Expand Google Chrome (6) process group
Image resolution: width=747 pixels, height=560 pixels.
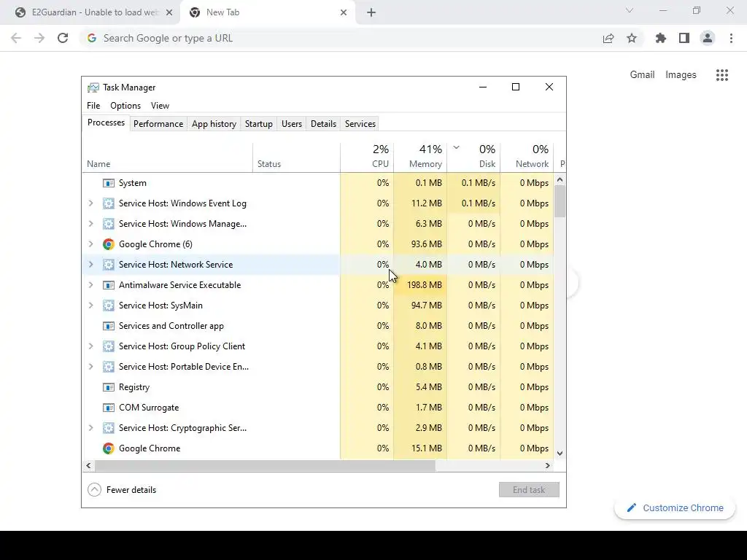pos(90,244)
